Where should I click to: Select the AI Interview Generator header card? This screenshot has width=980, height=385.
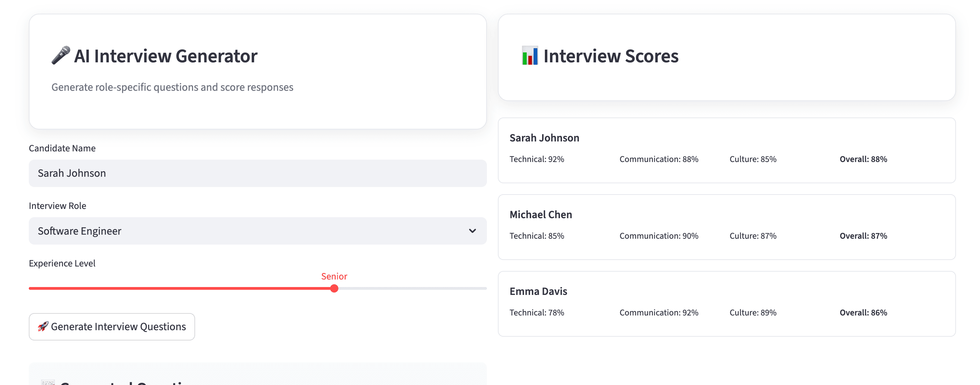pyautogui.click(x=258, y=71)
